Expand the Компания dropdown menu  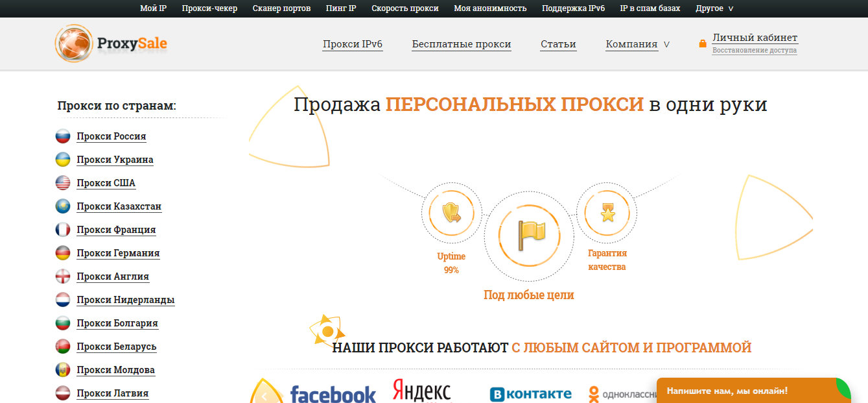(637, 44)
